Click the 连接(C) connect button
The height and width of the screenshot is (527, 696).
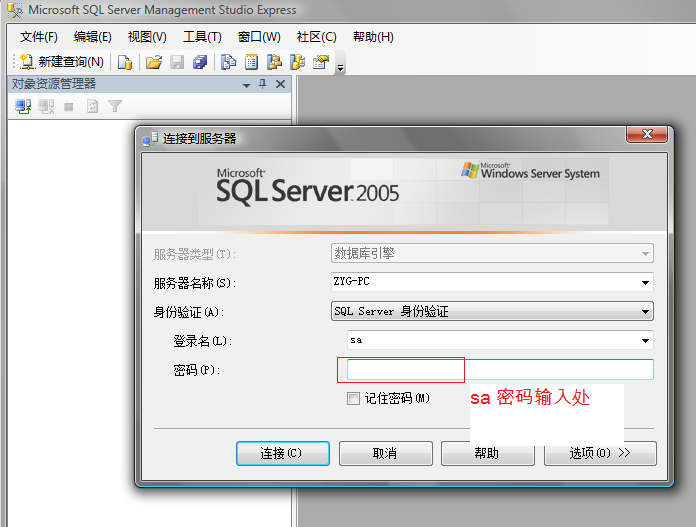tap(283, 453)
